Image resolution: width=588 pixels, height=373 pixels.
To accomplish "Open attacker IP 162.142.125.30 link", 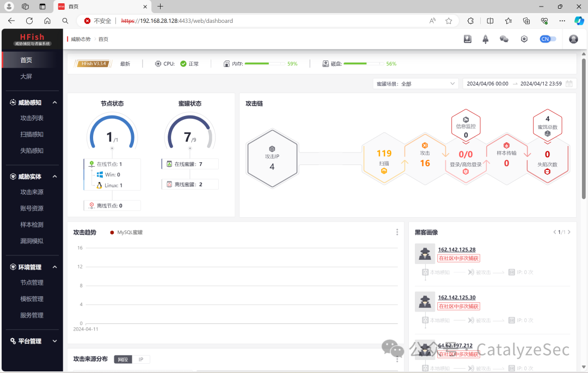I will coord(457,298).
